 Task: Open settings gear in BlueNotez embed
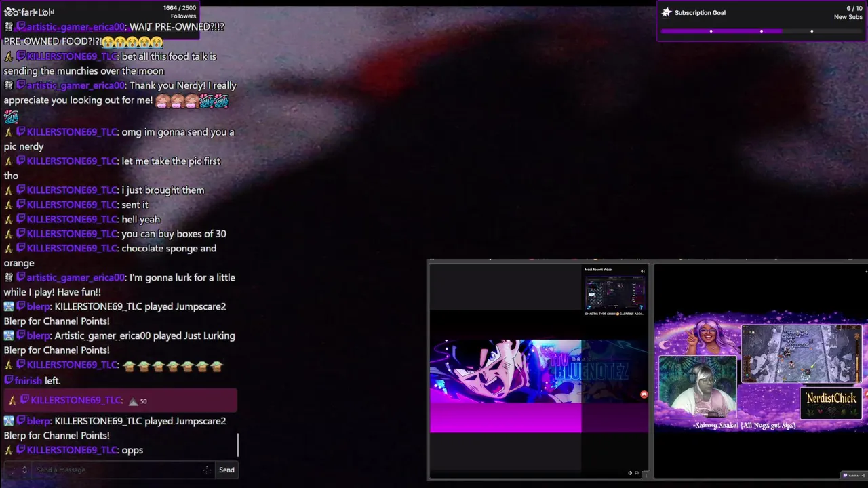click(x=630, y=473)
